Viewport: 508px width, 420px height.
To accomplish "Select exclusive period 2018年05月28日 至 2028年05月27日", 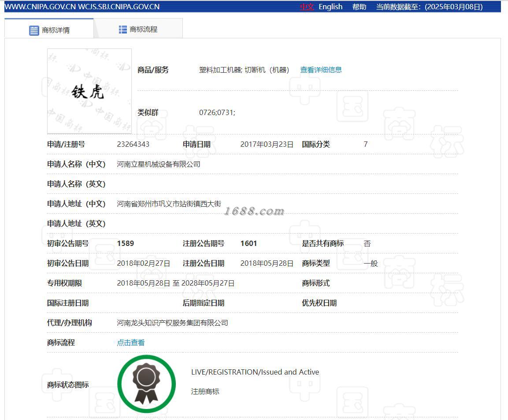I will pyautogui.click(x=176, y=283).
